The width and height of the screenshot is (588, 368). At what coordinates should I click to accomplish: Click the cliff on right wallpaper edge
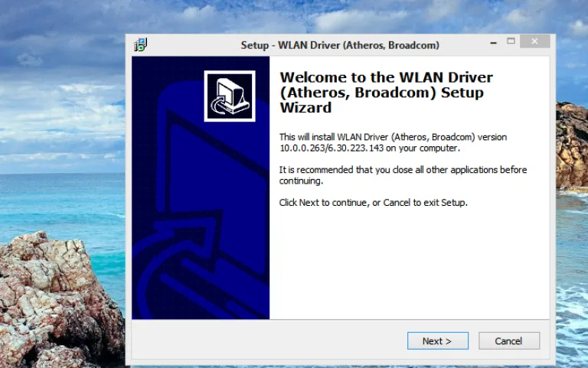pyautogui.click(x=572, y=146)
